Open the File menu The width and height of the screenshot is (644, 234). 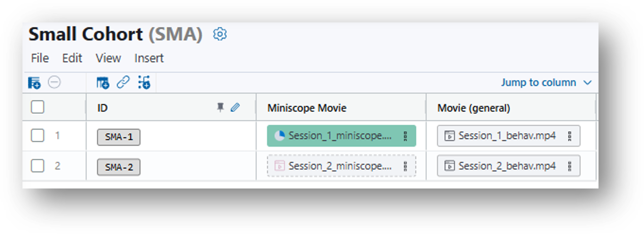(40, 58)
